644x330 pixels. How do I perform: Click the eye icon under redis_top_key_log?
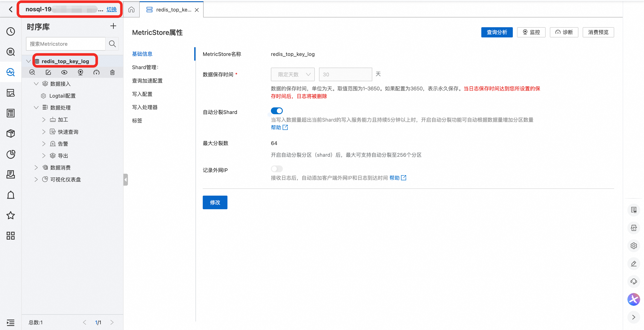click(x=64, y=72)
